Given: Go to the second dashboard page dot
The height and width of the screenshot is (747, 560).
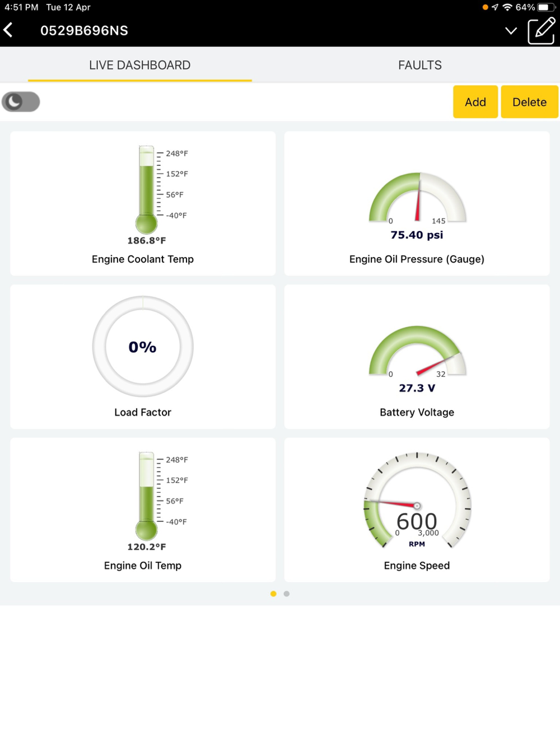Looking at the screenshot, I should click(x=287, y=594).
